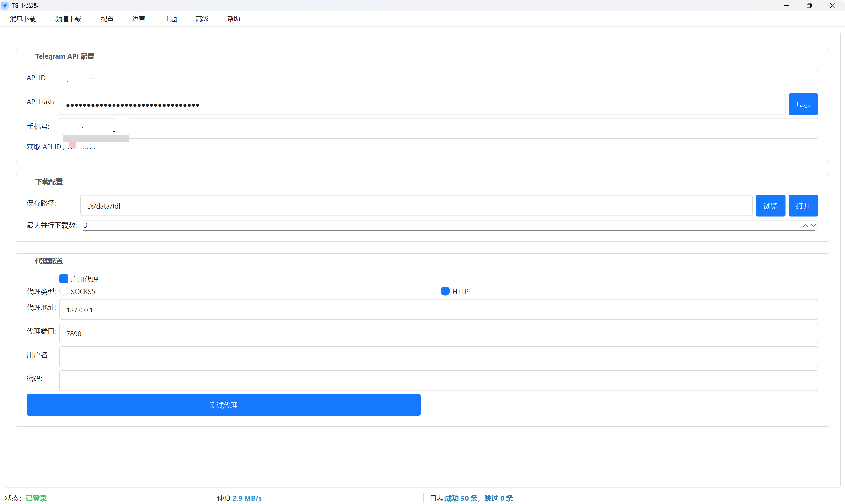The height and width of the screenshot is (504, 845).
Task: Click the 测试代理 button
Action: point(223,405)
